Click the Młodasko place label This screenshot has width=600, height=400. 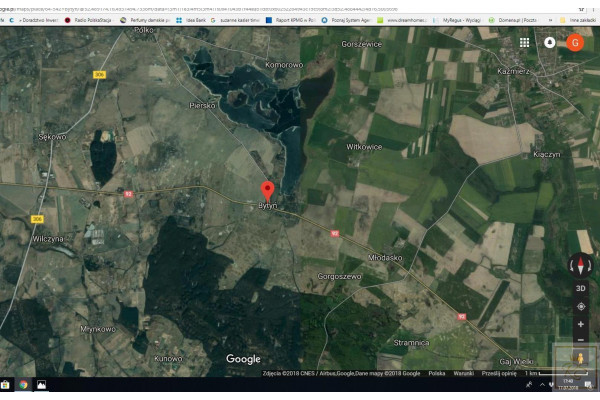[385, 258]
